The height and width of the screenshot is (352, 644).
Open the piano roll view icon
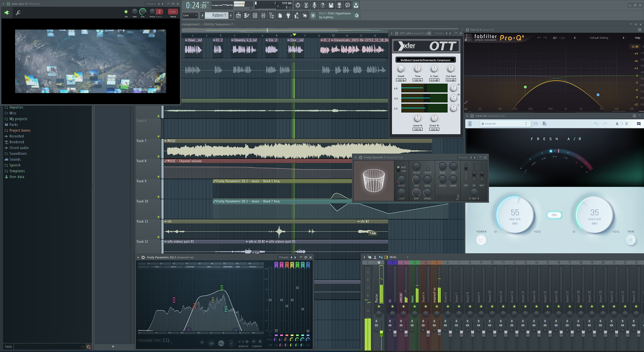(x=247, y=15)
